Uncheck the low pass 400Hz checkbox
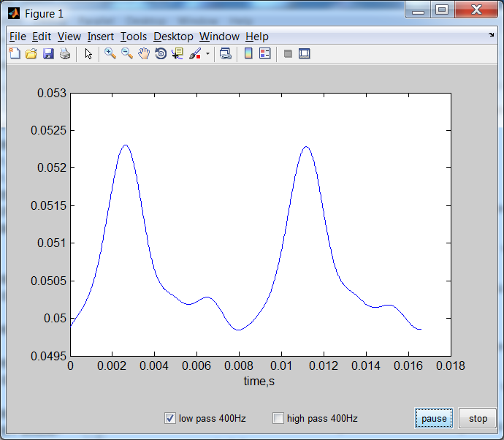Image resolution: width=504 pixels, height=440 pixels. pos(170,418)
